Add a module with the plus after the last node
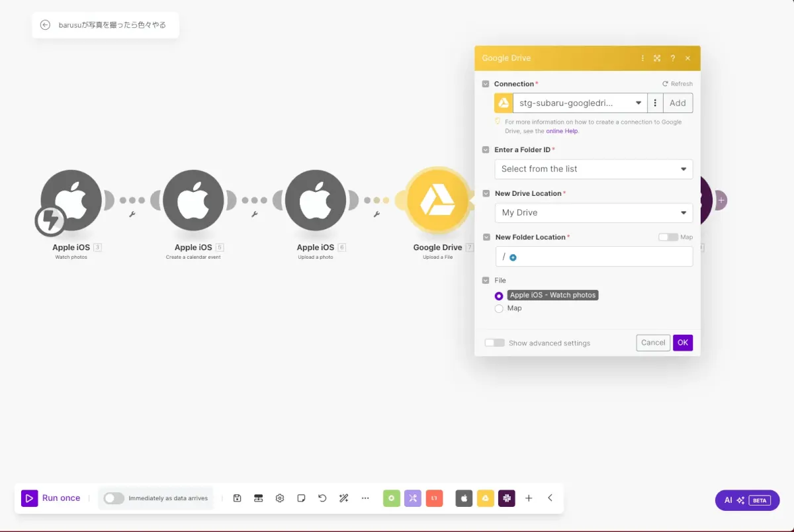794x532 pixels. click(721, 200)
